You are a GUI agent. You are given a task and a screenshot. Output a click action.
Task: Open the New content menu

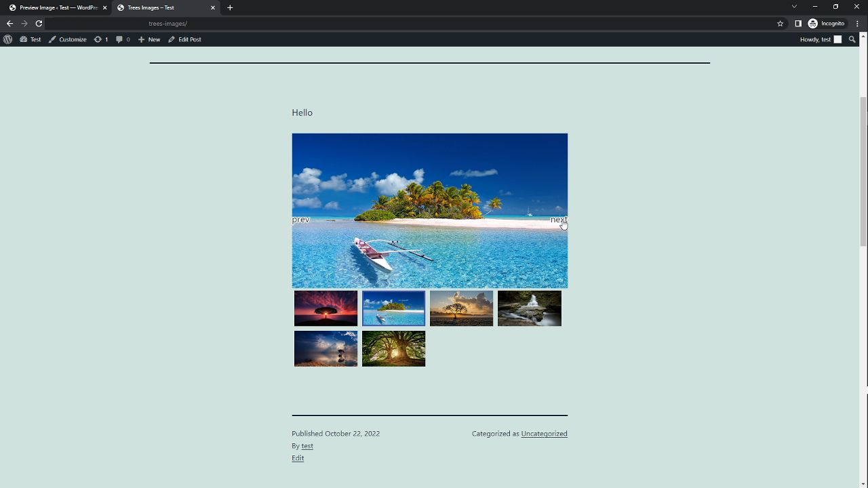pyautogui.click(x=149, y=39)
